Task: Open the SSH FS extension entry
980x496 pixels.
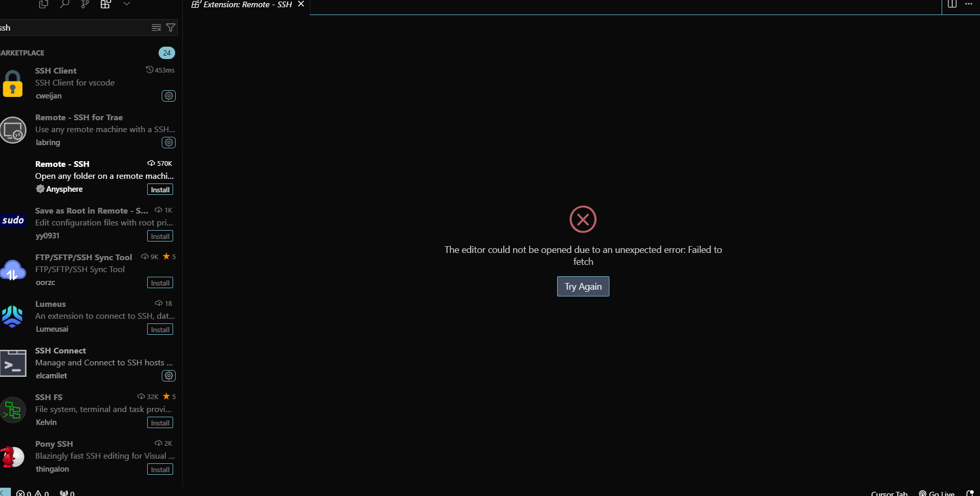Action: tap(91, 410)
